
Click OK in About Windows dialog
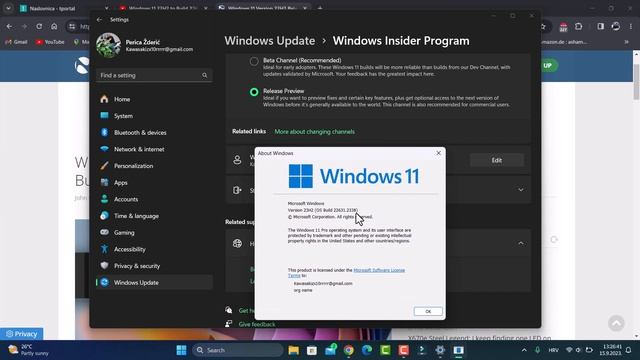pos(428,311)
